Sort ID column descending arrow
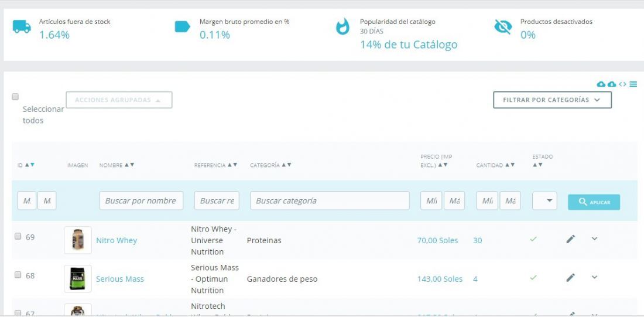Screen dimensions: 644x317 32,165
